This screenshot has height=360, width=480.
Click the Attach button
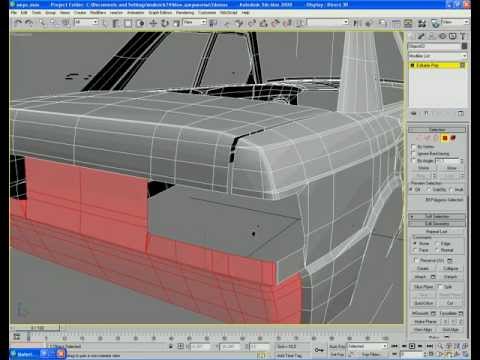420,277
